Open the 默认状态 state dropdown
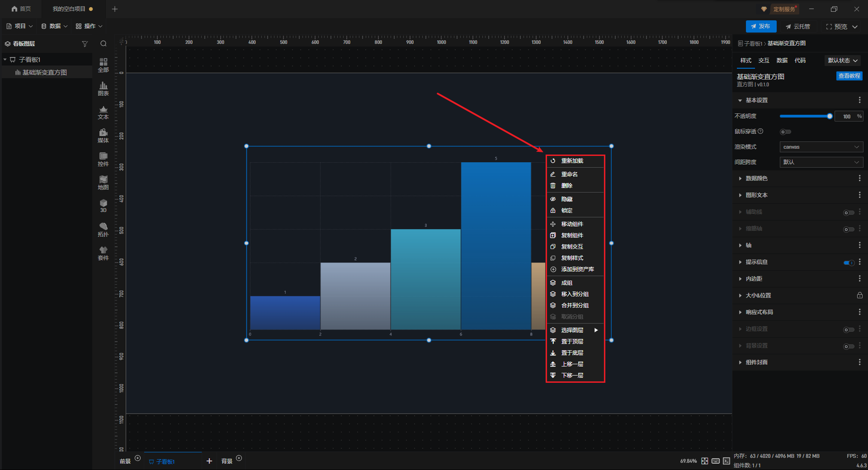 click(x=843, y=61)
